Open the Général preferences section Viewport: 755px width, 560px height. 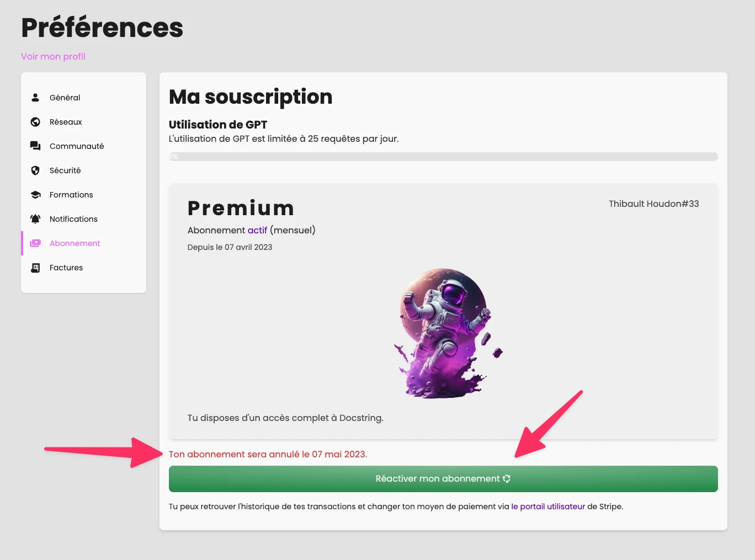coord(65,98)
